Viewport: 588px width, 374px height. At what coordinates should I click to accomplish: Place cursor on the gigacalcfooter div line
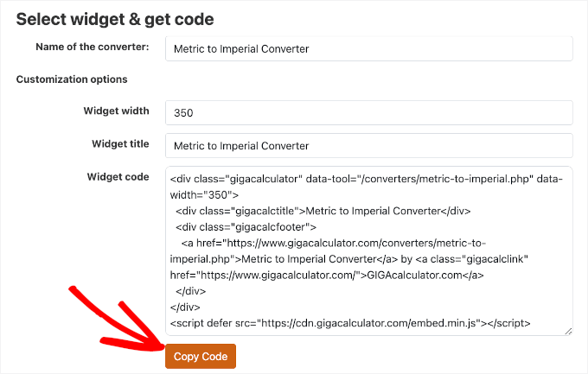tap(246, 226)
